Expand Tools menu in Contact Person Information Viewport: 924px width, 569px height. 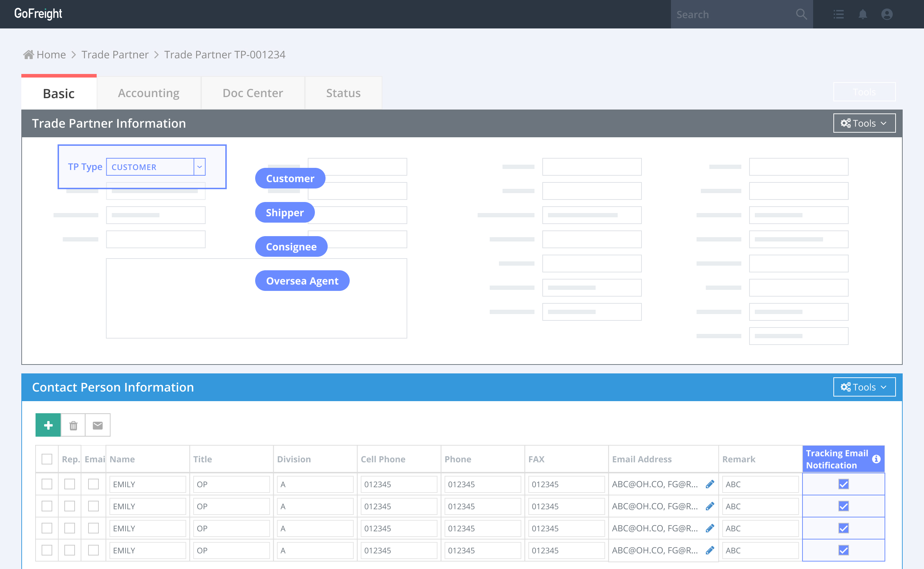(864, 387)
